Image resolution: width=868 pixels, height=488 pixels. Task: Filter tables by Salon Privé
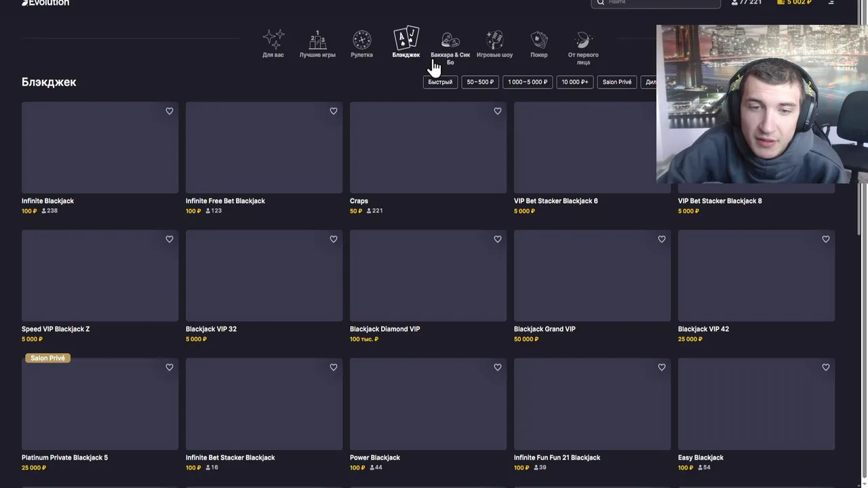617,82
